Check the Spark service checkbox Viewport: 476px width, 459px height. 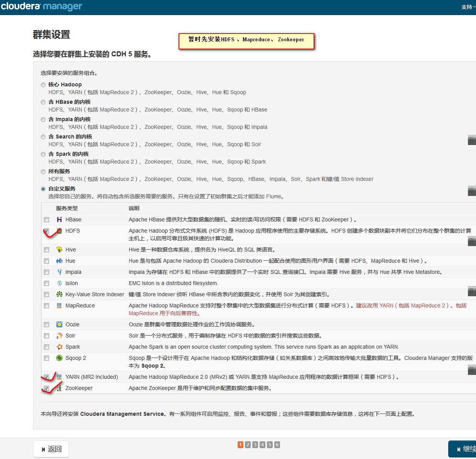point(47,347)
